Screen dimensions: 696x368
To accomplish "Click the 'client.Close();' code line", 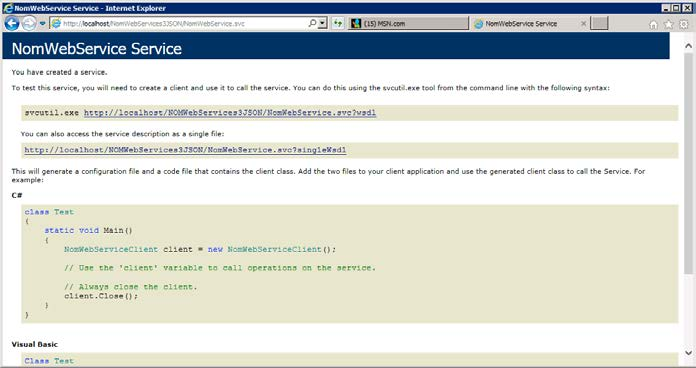I will click(101, 296).
